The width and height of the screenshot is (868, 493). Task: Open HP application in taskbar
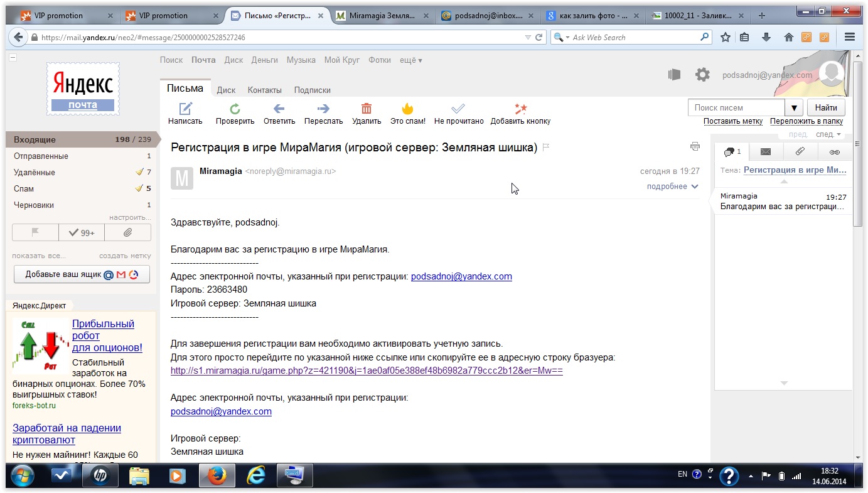click(x=100, y=476)
